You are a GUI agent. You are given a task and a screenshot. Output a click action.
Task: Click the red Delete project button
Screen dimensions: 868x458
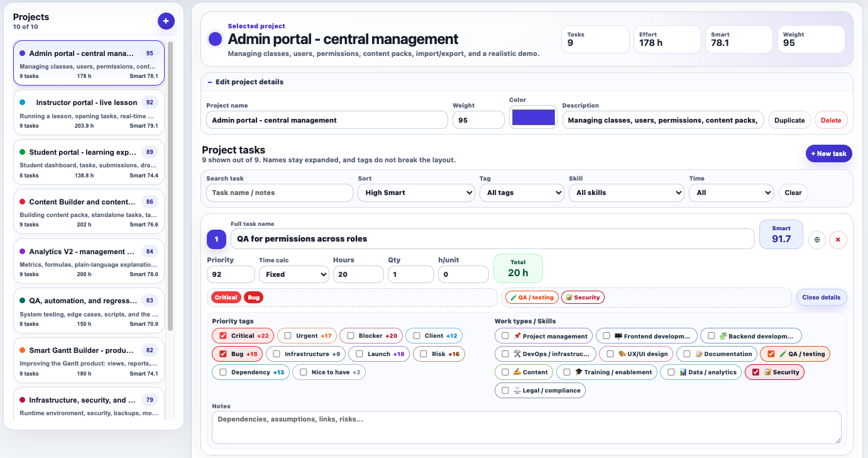(x=831, y=120)
